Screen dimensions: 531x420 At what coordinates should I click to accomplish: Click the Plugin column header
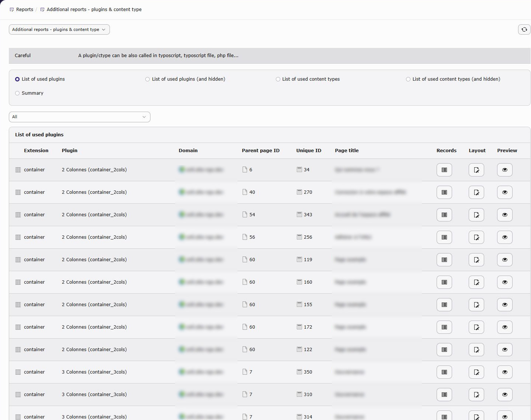click(x=70, y=151)
